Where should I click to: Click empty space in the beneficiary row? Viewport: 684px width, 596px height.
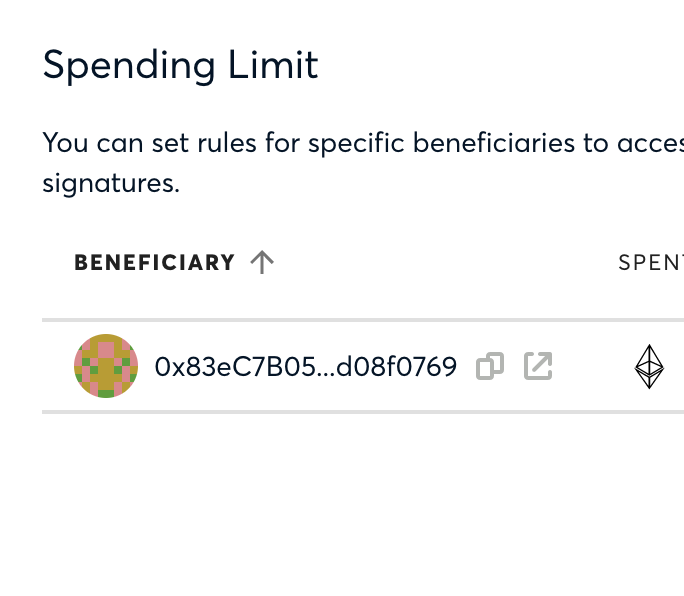[x=590, y=367]
